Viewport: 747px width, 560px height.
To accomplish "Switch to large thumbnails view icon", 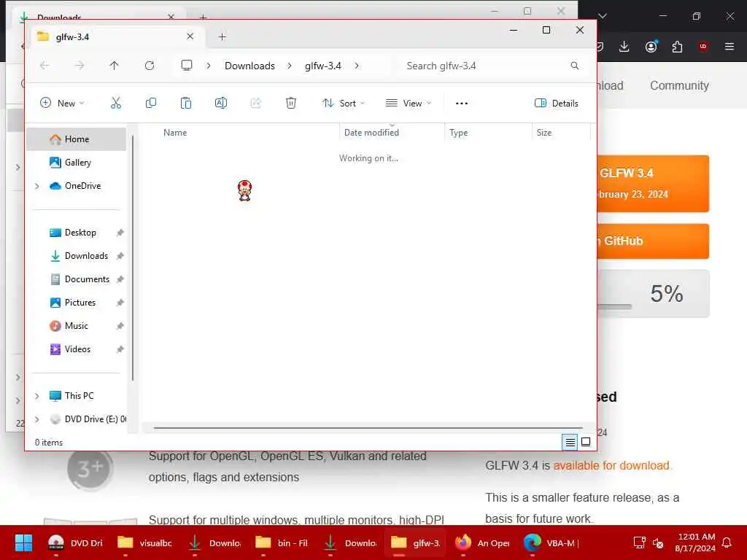I will click(586, 443).
